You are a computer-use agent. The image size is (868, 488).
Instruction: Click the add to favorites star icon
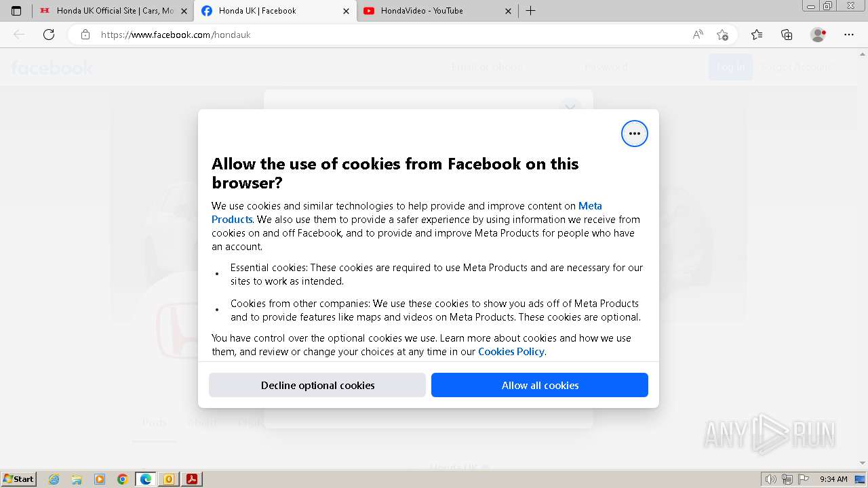coord(722,35)
